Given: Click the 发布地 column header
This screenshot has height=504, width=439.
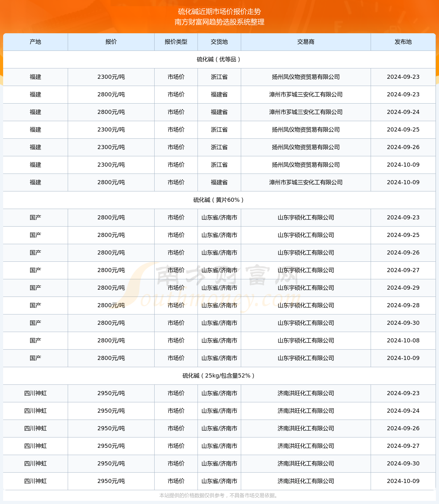Looking at the screenshot, I should click(403, 42).
